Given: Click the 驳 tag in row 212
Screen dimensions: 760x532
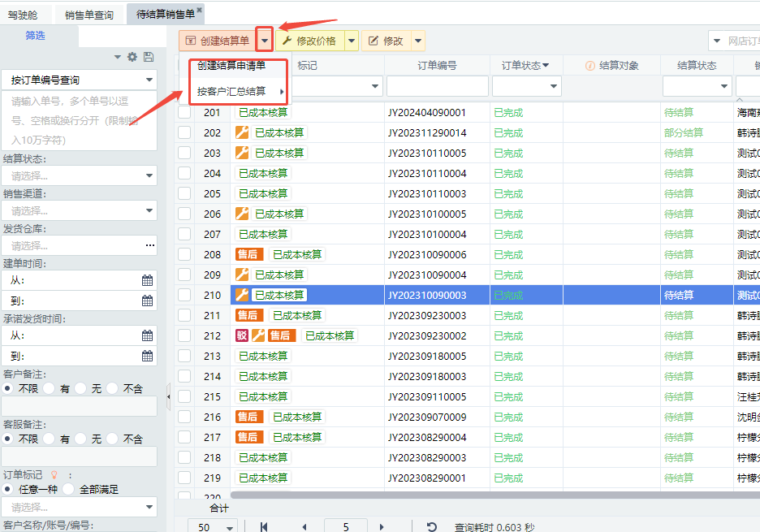Looking at the screenshot, I should click(x=241, y=335).
